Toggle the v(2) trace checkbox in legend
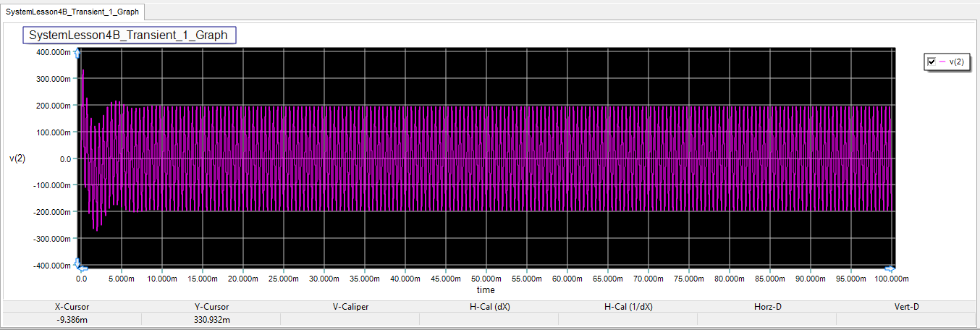This screenshot has height=330, width=980. point(932,62)
